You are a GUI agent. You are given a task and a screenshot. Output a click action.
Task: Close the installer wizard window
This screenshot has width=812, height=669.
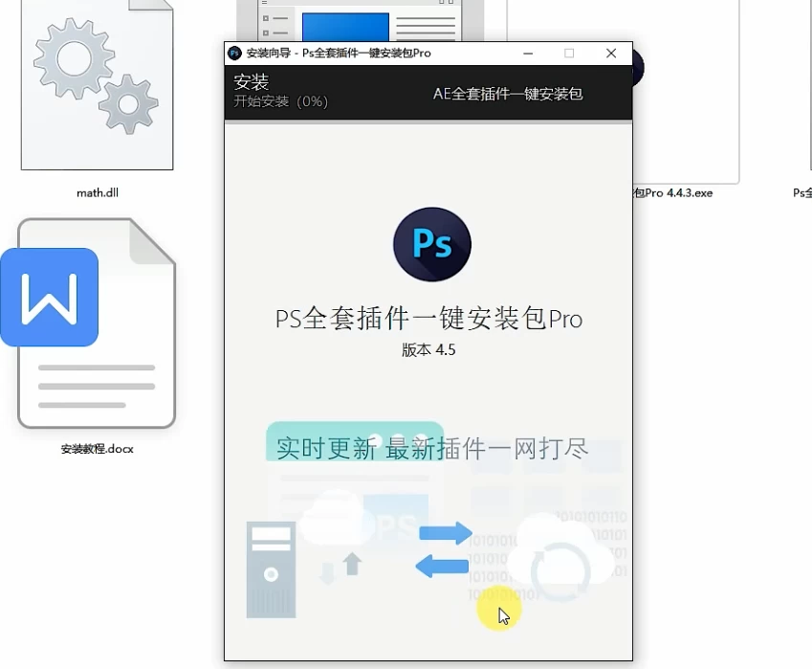pyautogui.click(x=611, y=54)
